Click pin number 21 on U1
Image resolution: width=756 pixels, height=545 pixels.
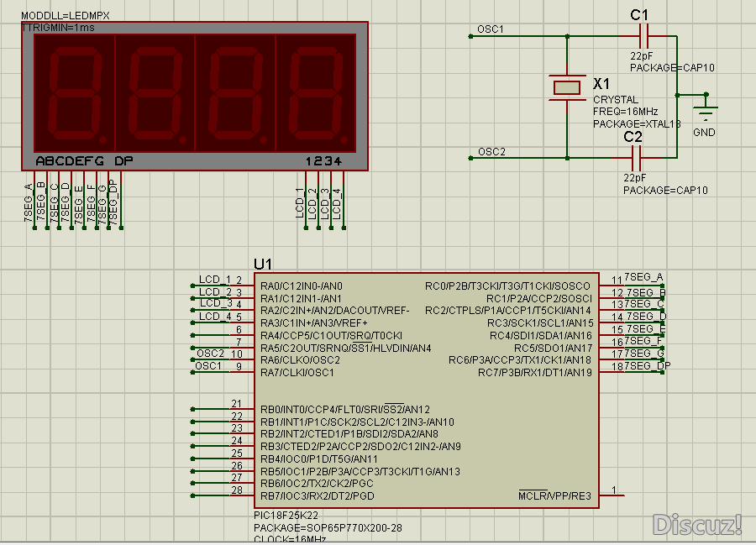236,404
